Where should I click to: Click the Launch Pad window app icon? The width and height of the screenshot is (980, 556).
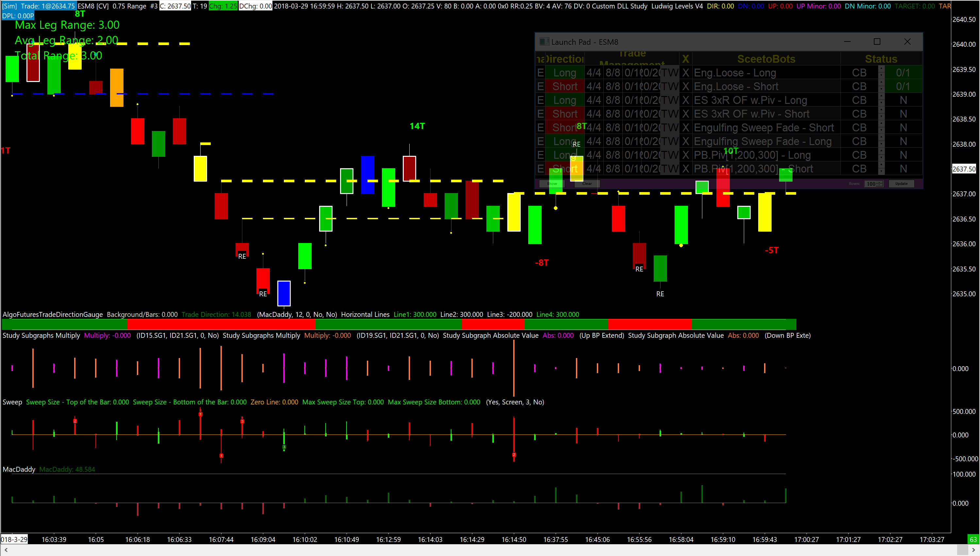tap(544, 42)
